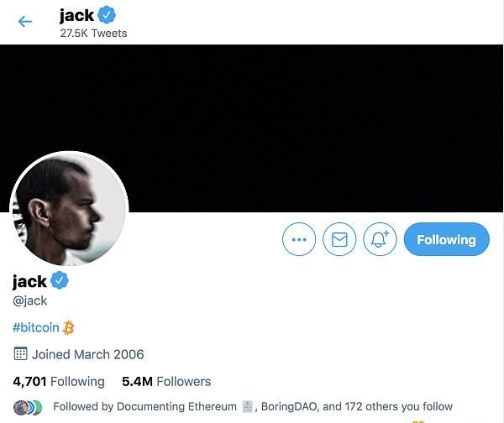The image size is (504, 423).
Task: Go back using the left arrow
Action: (25, 22)
